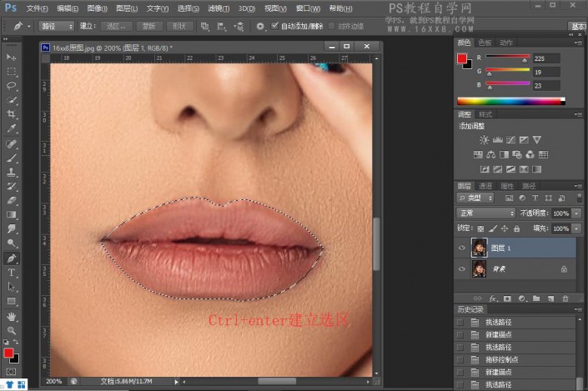Toggle Quick Mask mode button

11,372
